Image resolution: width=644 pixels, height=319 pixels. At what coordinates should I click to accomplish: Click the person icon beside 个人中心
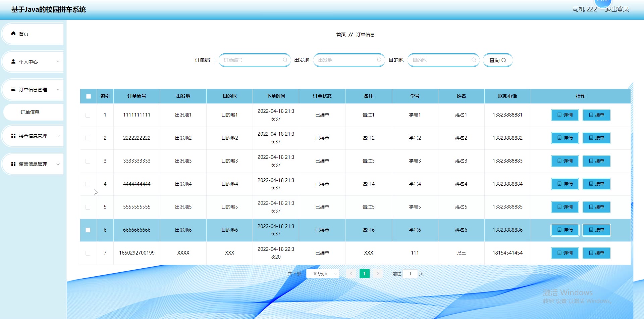13,62
